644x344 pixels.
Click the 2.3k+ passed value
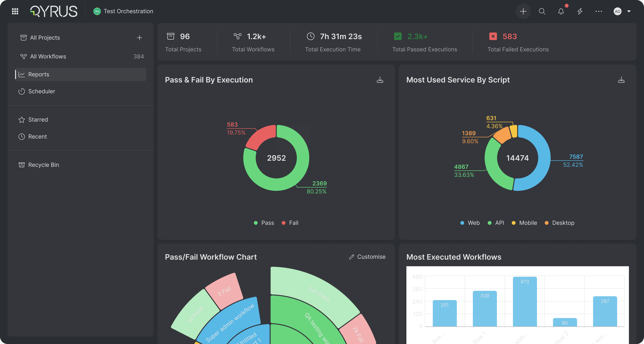point(417,37)
